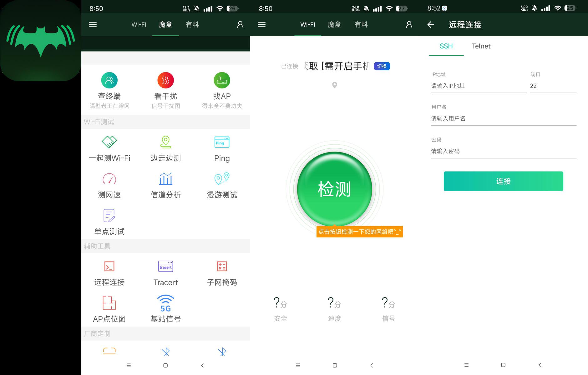Select the 有料 tab in the magic box screen
This screenshot has width=588, height=375.
pos(192,25)
